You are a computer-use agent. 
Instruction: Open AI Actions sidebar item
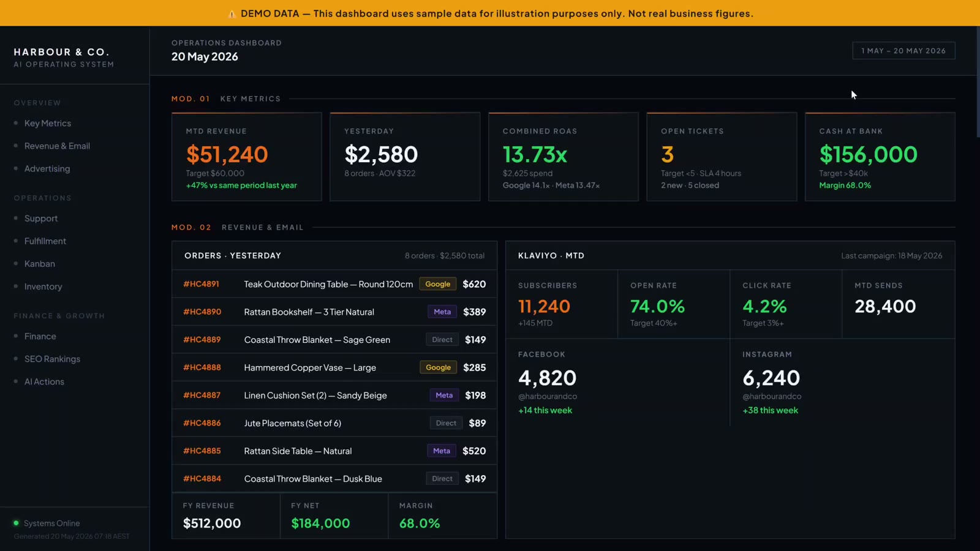coord(44,381)
